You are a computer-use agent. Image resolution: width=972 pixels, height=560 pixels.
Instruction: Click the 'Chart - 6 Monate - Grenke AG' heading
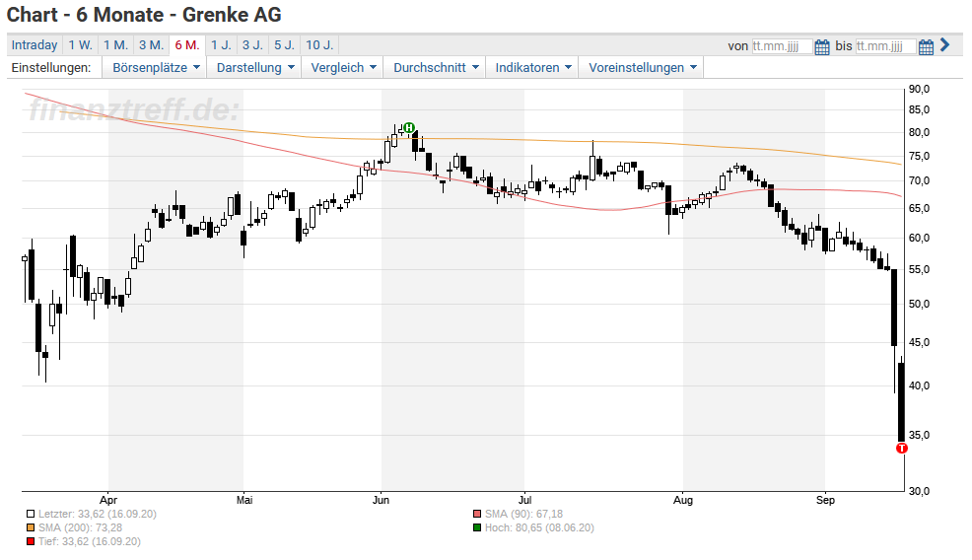[x=145, y=14]
